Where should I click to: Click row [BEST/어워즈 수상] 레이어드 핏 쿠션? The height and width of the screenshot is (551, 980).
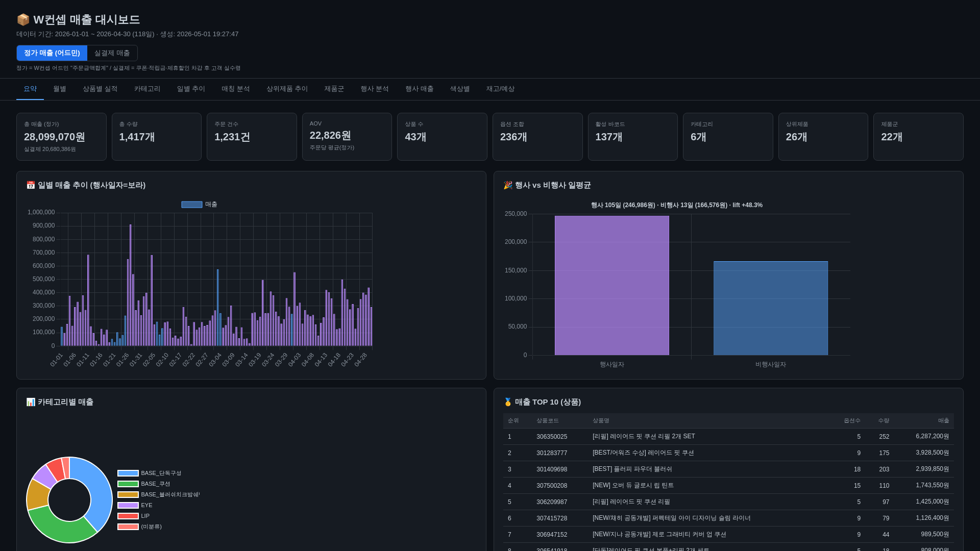(728, 453)
